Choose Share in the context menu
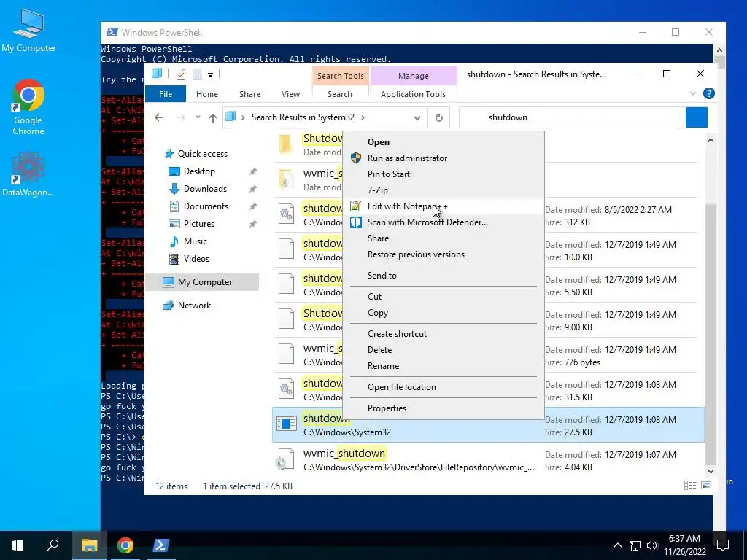 tap(444, 238)
